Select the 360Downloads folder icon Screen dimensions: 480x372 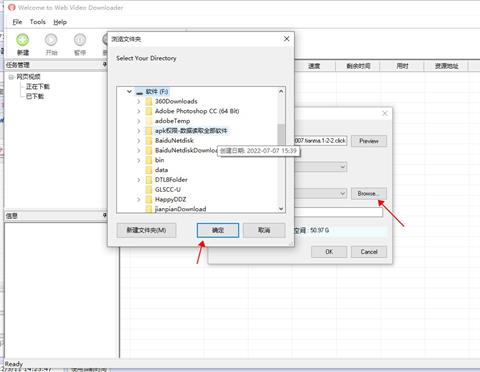tap(149, 101)
